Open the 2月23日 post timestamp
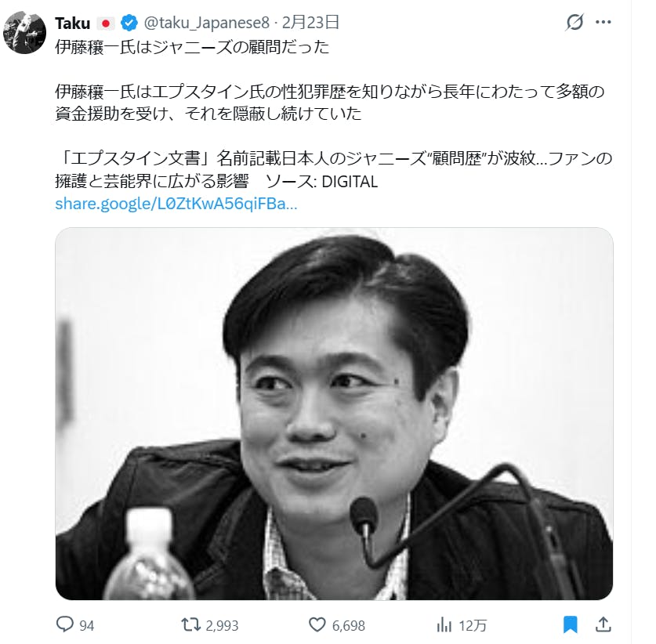 point(310,22)
